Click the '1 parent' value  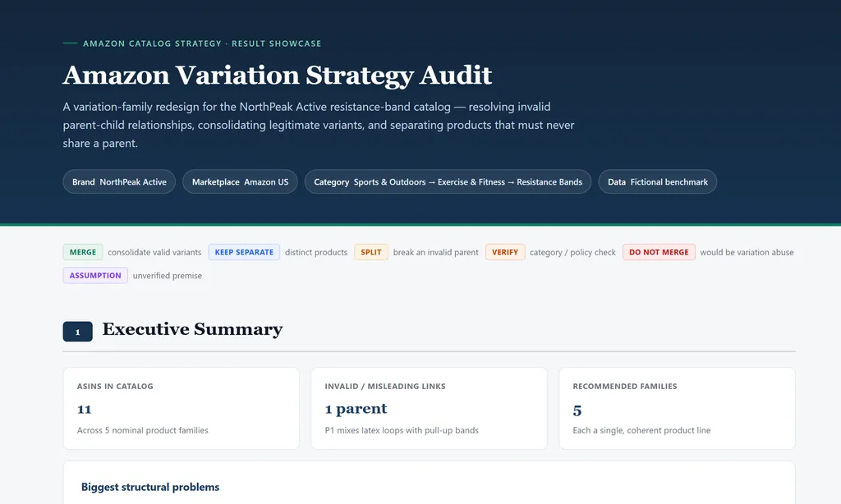(356, 409)
